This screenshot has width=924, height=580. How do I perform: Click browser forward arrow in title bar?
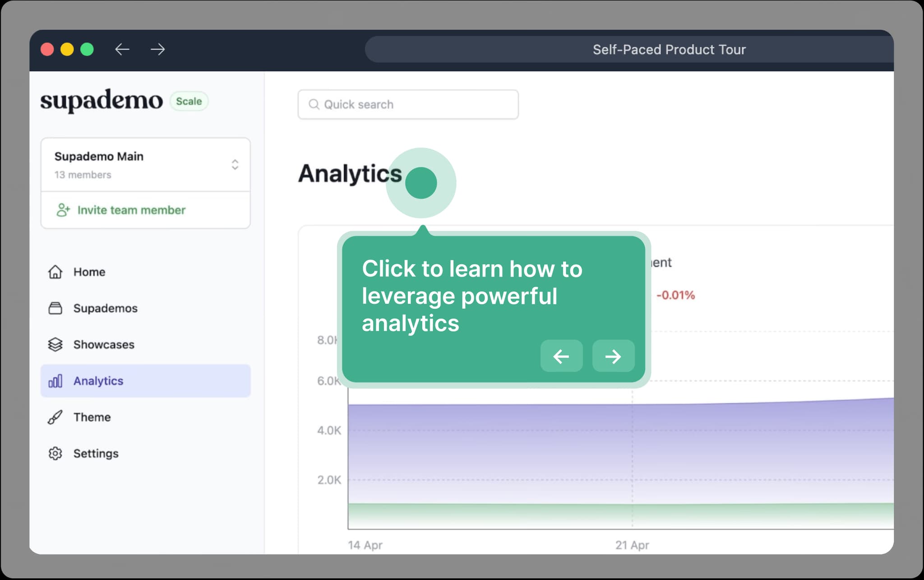[157, 49]
